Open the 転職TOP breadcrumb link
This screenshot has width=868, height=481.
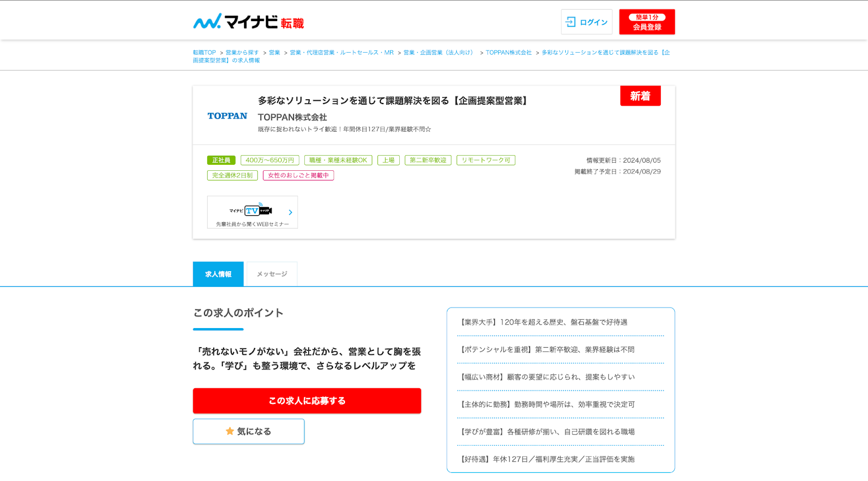pos(205,53)
